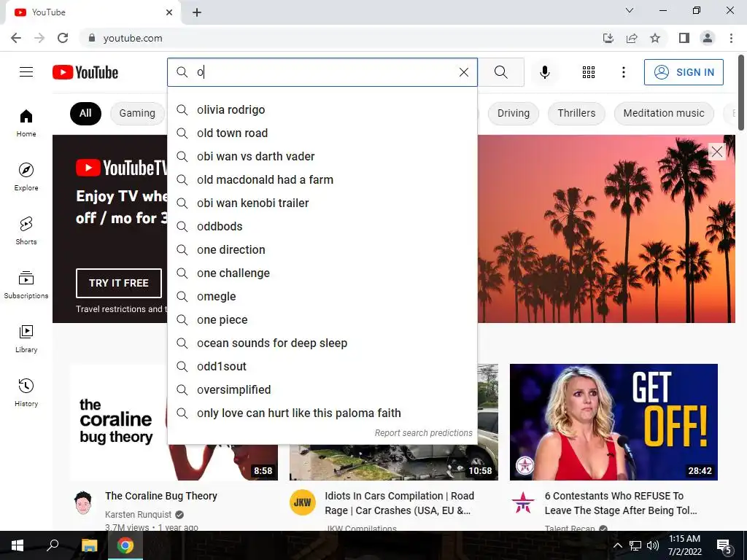This screenshot has height=560, width=747.
Task: Select the Thrillers filter chip
Action: pos(576,113)
